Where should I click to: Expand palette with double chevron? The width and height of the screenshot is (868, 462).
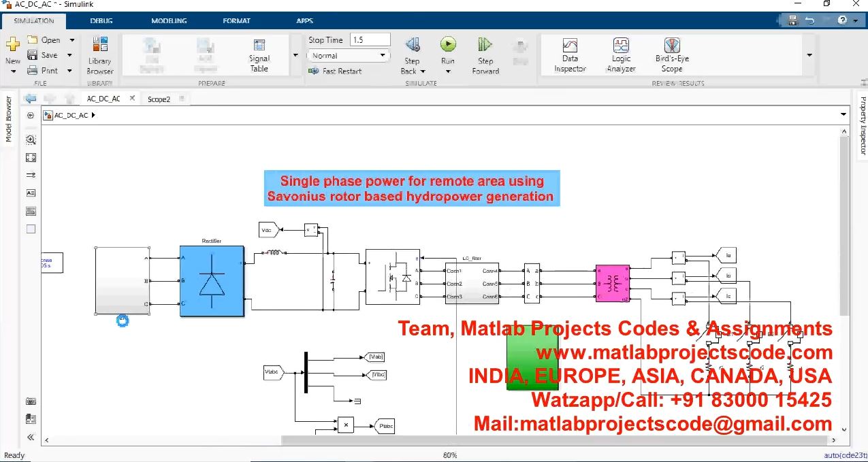pos(31,438)
